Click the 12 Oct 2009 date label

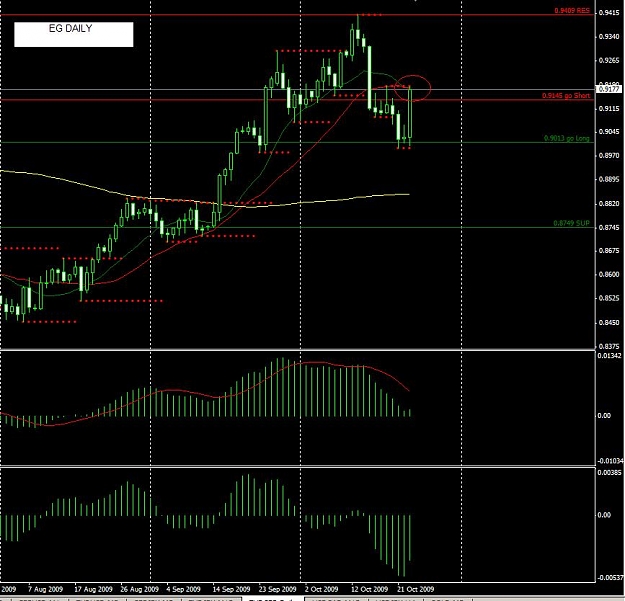click(x=369, y=589)
